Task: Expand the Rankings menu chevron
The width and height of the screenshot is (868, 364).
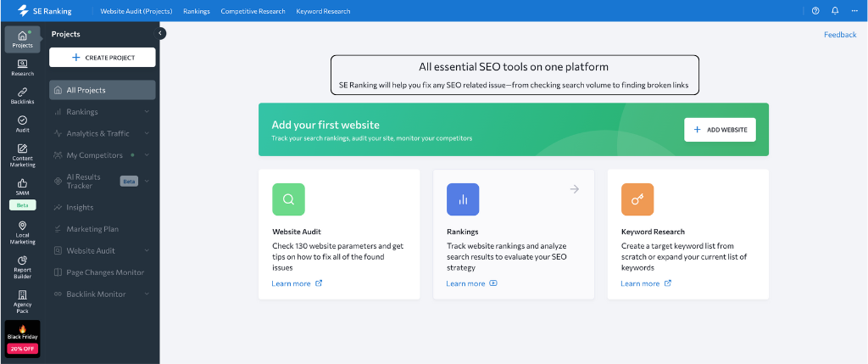Action: coord(147,111)
